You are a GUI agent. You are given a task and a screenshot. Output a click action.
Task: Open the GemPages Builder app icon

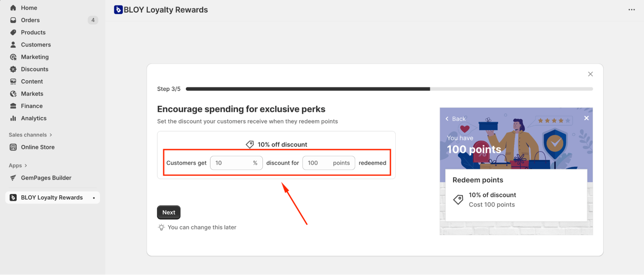pyautogui.click(x=13, y=178)
